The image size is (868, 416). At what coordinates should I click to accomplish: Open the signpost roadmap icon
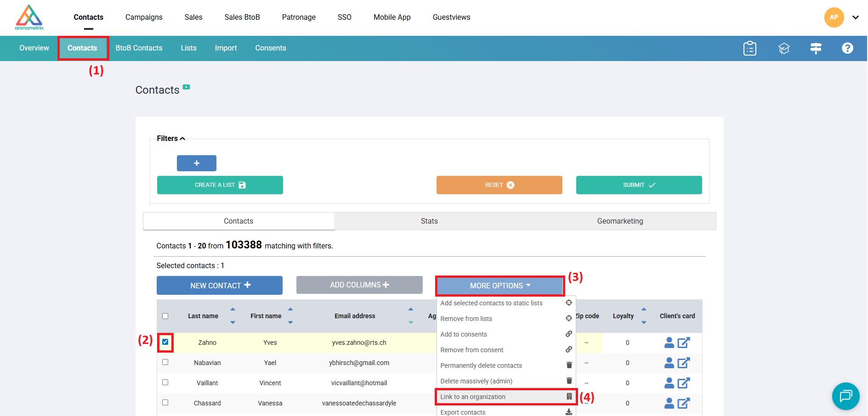tap(816, 48)
